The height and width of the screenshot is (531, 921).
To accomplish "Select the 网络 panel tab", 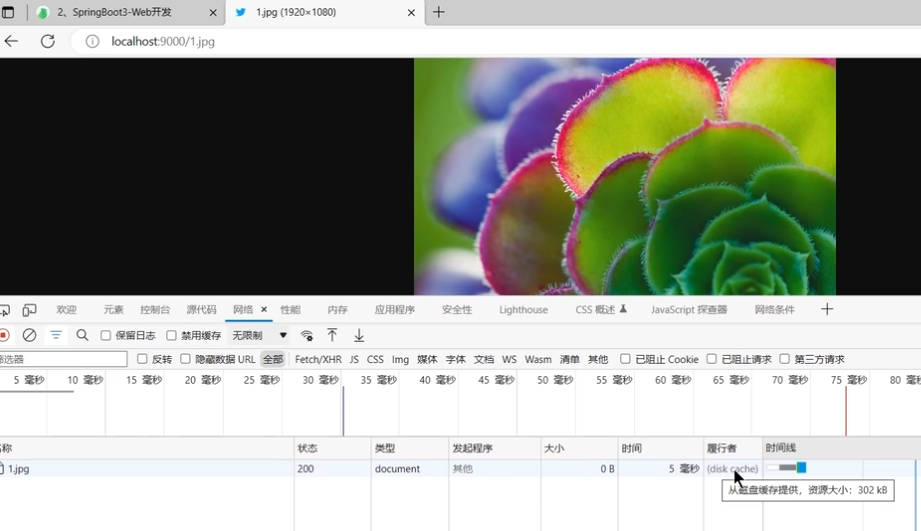I will click(x=243, y=310).
